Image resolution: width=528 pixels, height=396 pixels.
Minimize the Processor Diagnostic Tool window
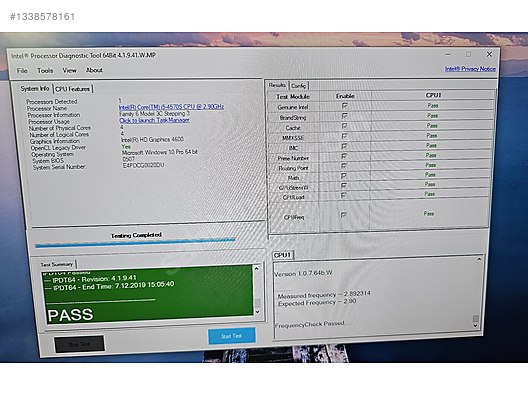[448, 54]
